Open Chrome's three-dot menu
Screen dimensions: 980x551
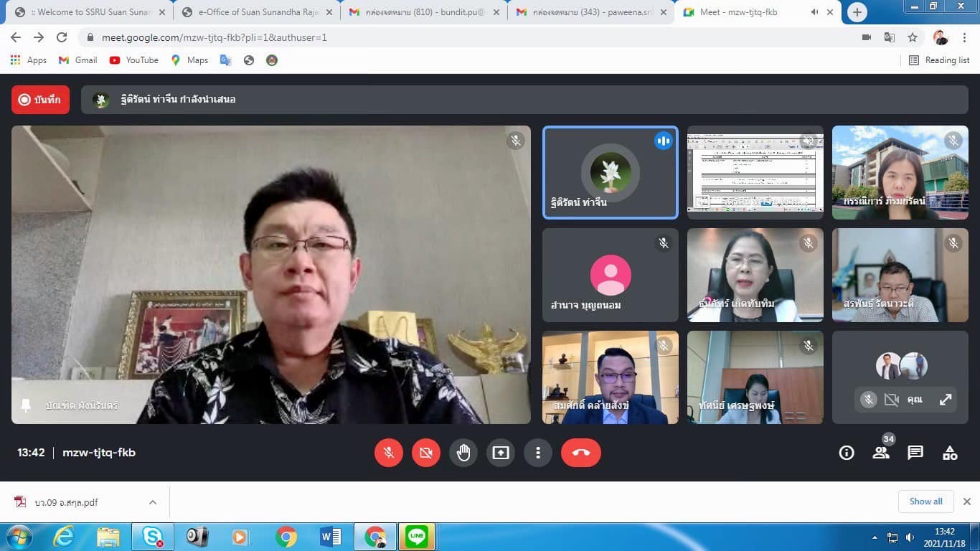point(964,37)
